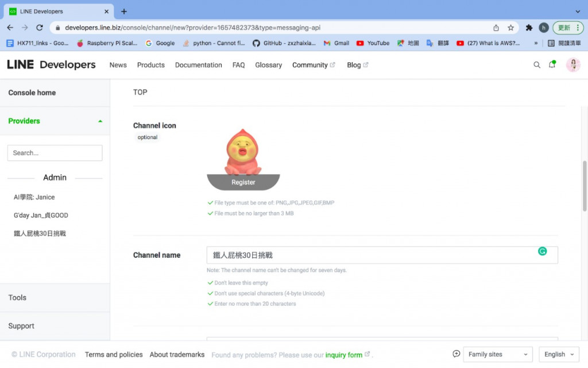This screenshot has height=368, width=588.
Task: Open the tab search chevron
Action: point(578,11)
